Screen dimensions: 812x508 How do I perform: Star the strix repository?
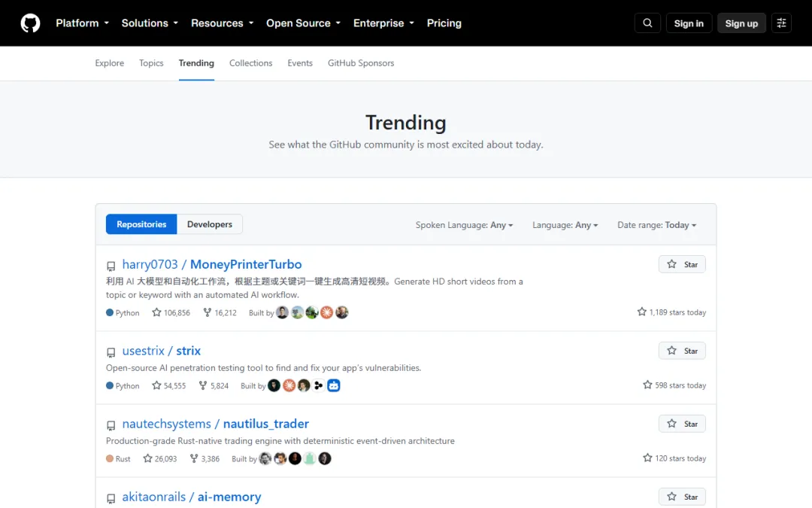point(682,351)
